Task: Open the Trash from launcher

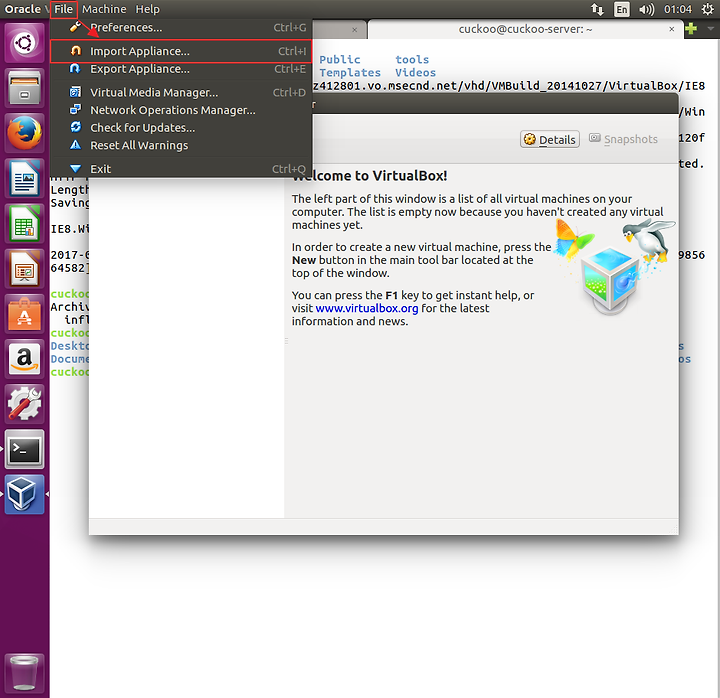Action: [x=24, y=673]
